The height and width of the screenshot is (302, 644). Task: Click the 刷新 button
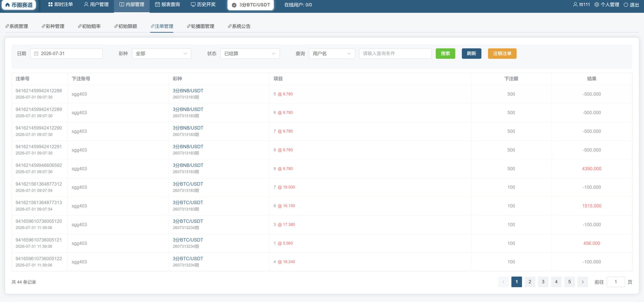471,54
